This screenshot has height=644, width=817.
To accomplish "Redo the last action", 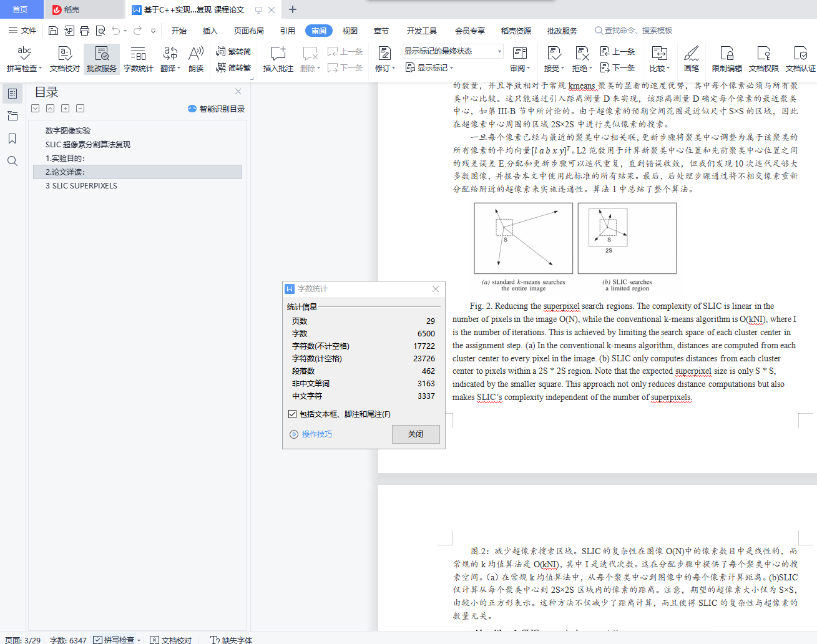I will tap(137, 31).
